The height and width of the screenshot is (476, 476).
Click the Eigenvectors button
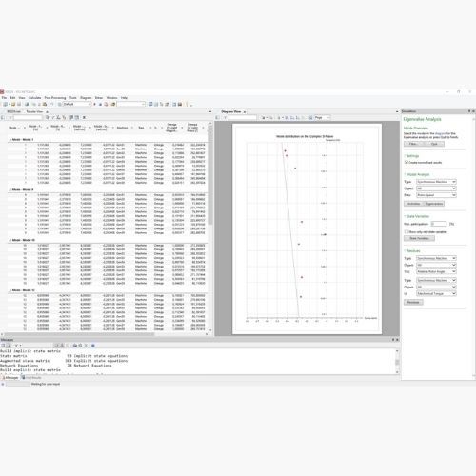pyautogui.click(x=434, y=204)
